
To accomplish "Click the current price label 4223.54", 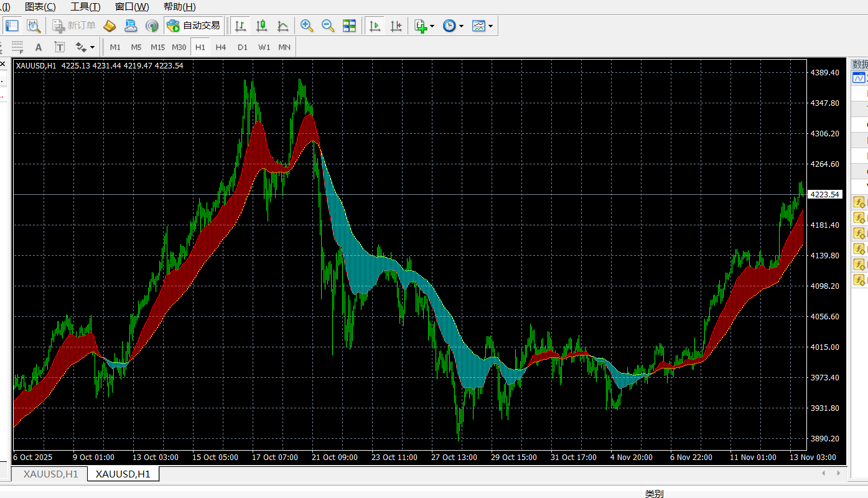I will click(824, 194).
